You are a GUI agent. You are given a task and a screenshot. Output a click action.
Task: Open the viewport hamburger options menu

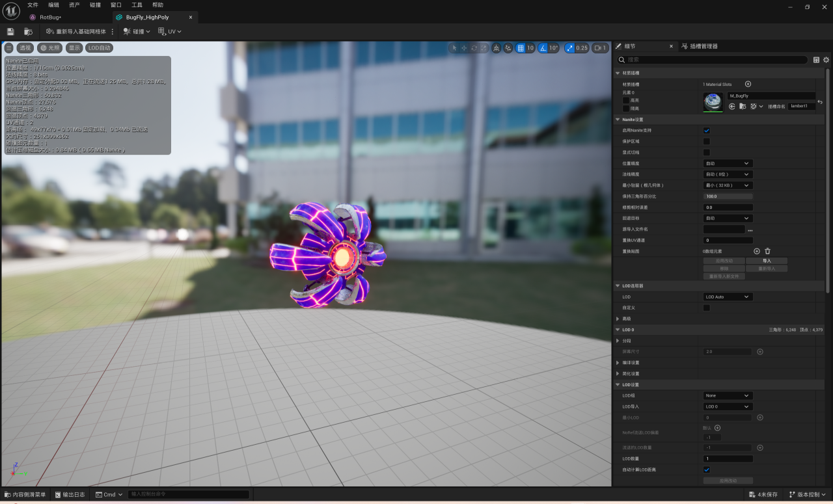tap(8, 48)
